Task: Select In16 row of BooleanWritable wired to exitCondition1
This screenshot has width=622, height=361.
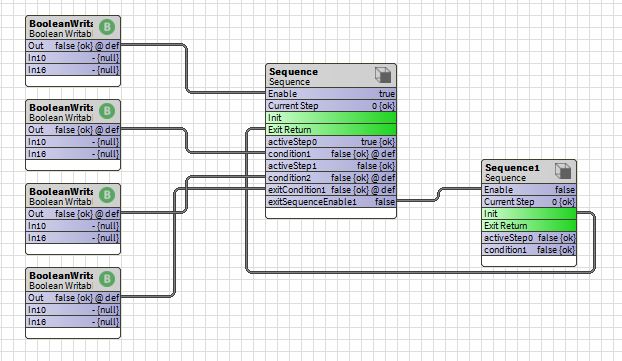Action: click(x=73, y=322)
